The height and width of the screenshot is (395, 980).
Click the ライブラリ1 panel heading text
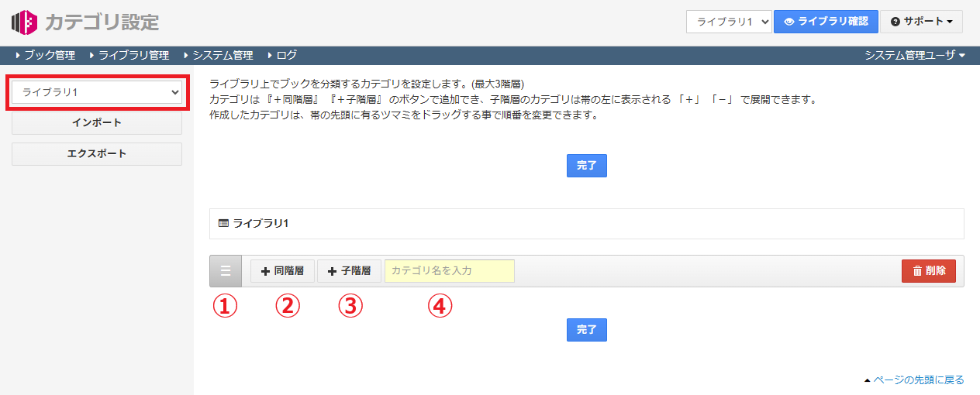pyautogui.click(x=261, y=223)
